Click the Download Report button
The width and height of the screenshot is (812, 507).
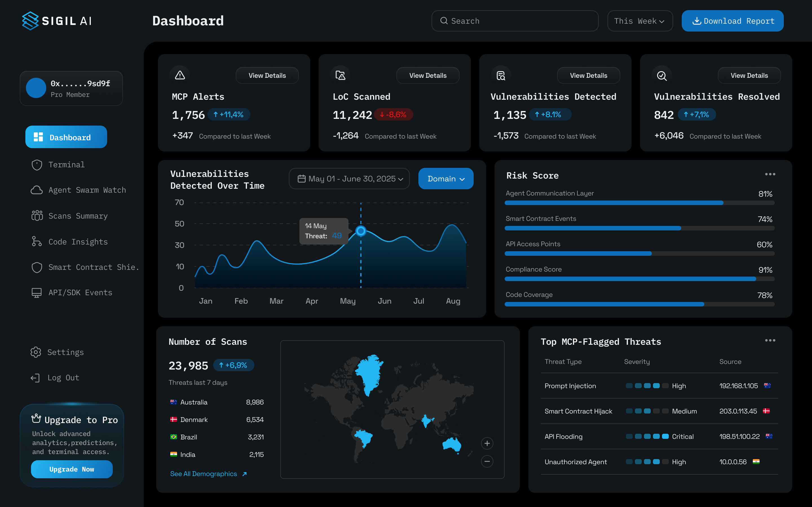tap(732, 21)
